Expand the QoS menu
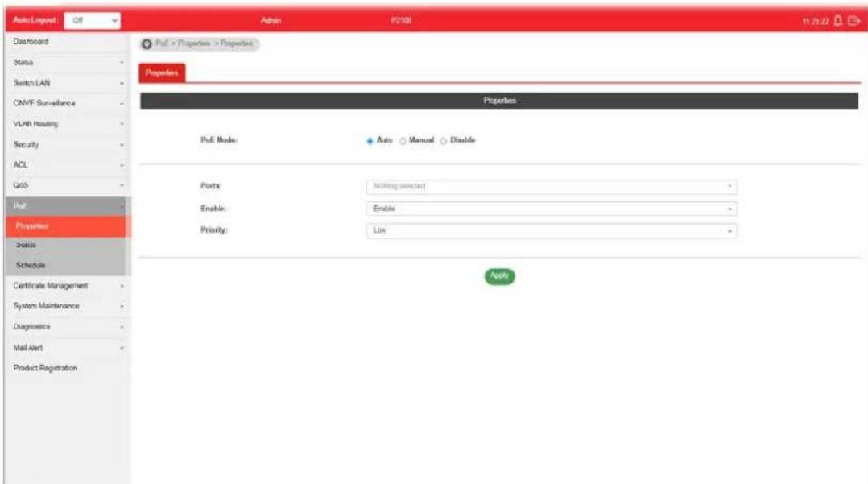This screenshot has height=484, width=868. pyautogui.click(x=68, y=185)
